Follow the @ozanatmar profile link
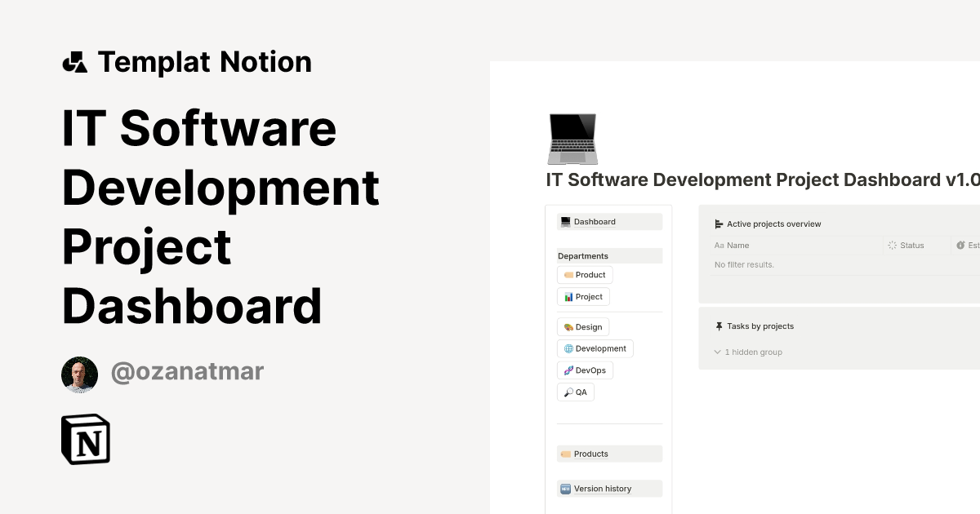This screenshot has height=514, width=980. (187, 371)
